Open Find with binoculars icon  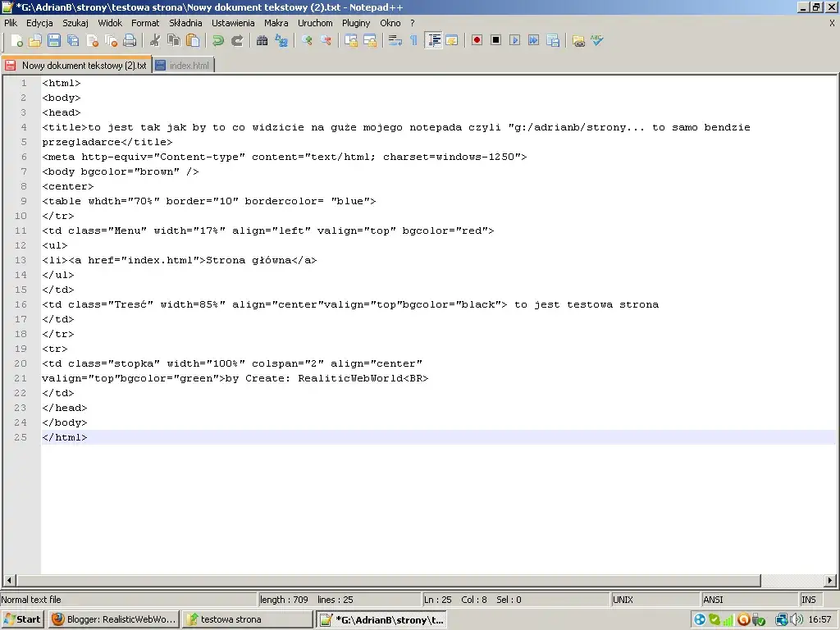262,41
